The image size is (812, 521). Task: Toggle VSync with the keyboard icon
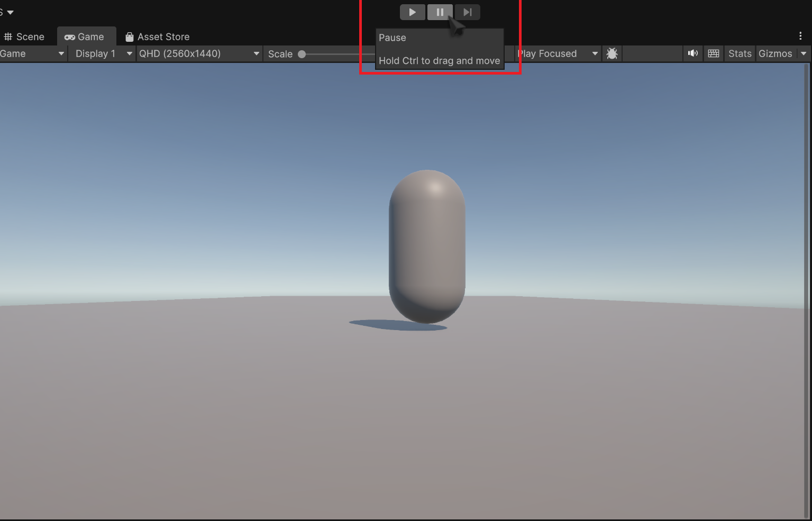click(x=713, y=53)
